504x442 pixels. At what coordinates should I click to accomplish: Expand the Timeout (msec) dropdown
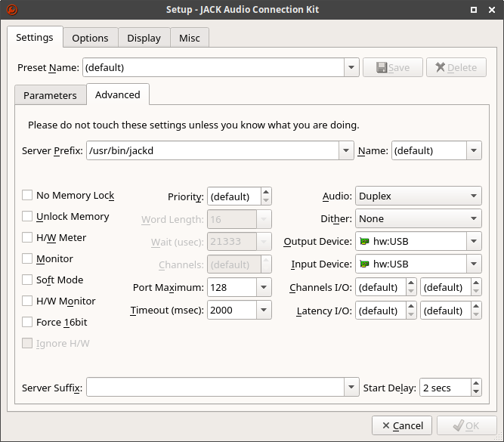(x=263, y=311)
